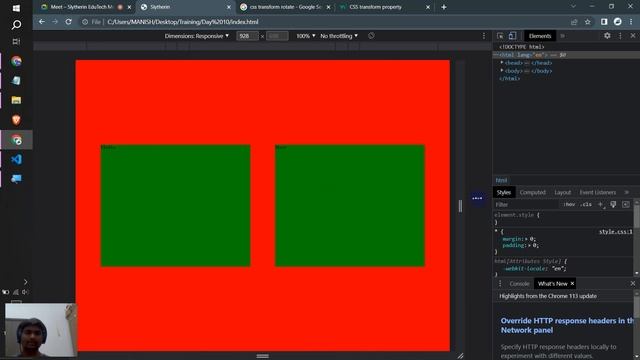Image resolution: width=640 pixels, height=360 pixels.
Task: Toggle the :hov element state panel
Action: [x=569, y=204]
